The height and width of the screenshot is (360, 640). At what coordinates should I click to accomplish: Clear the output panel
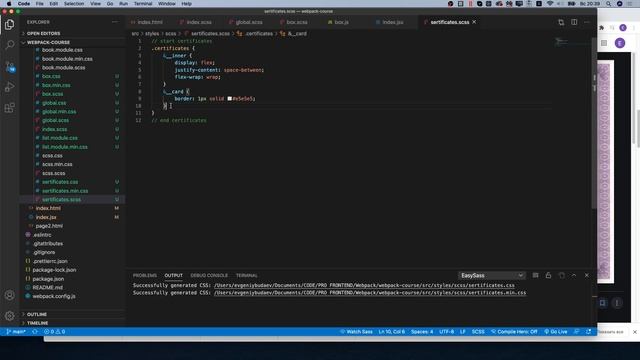click(536, 276)
